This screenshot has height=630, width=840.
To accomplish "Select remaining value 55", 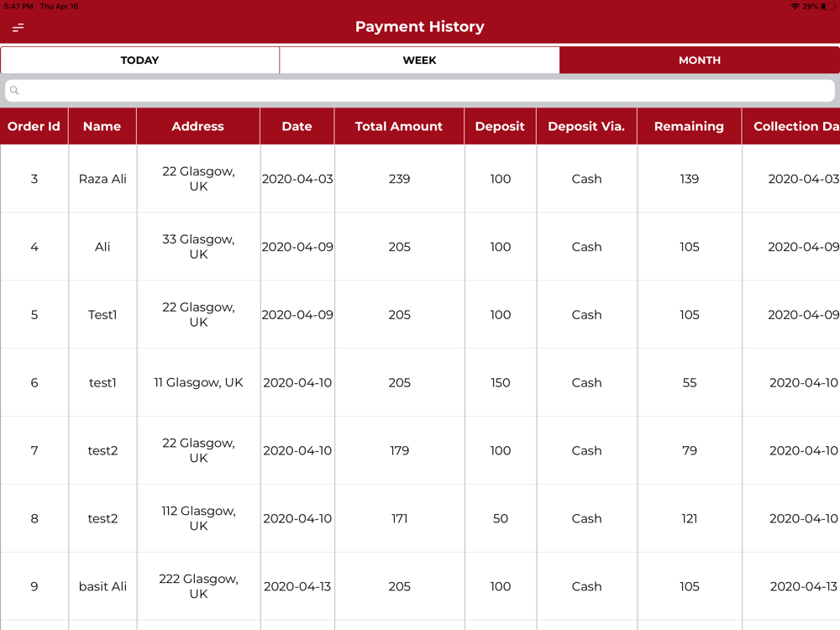I will [690, 383].
